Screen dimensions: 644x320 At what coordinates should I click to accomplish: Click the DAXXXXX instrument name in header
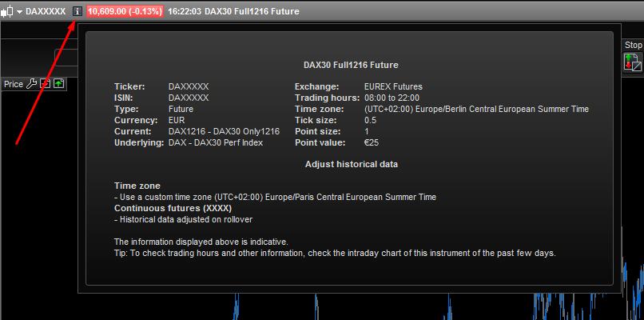pyautogui.click(x=46, y=12)
